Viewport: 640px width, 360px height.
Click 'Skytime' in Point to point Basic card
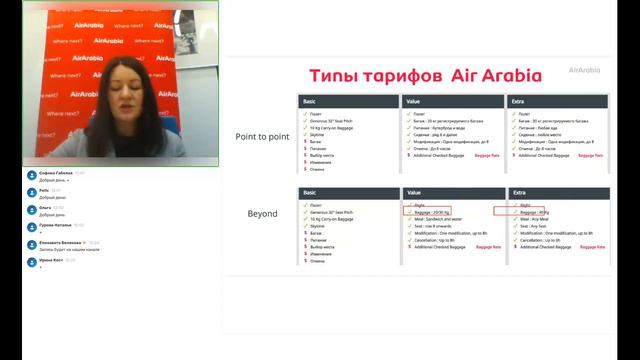pyautogui.click(x=317, y=135)
